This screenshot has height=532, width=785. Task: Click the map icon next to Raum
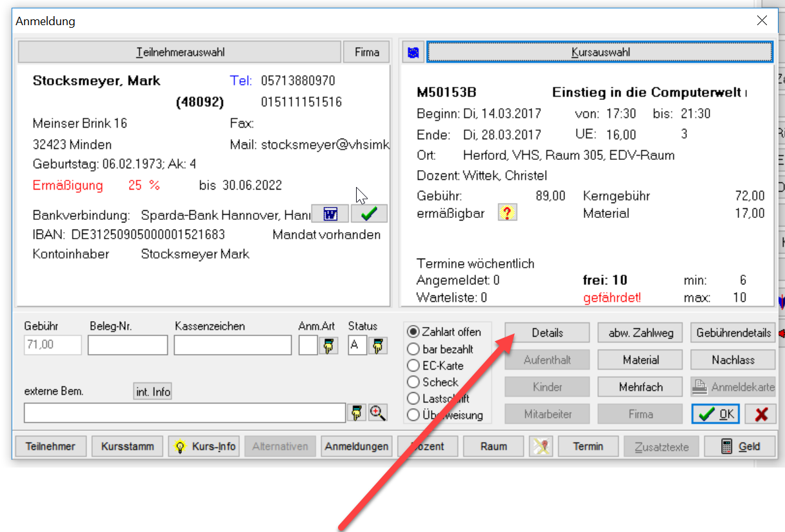pyautogui.click(x=541, y=446)
